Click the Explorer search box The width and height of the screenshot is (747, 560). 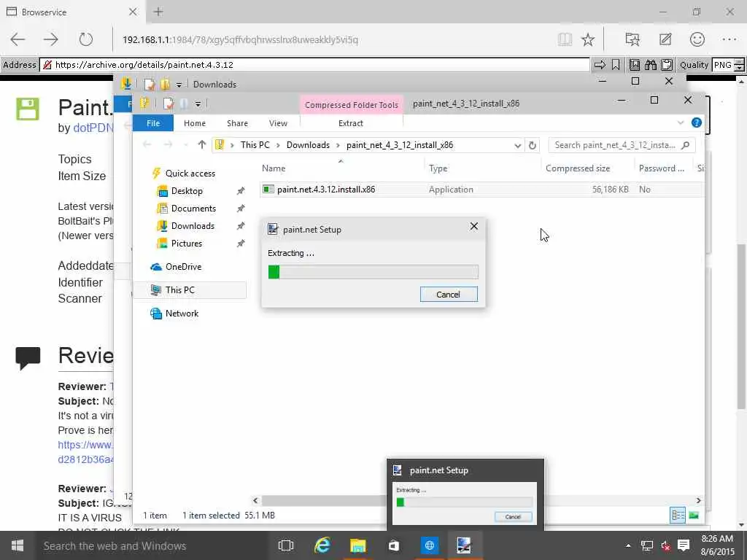click(x=622, y=145)
